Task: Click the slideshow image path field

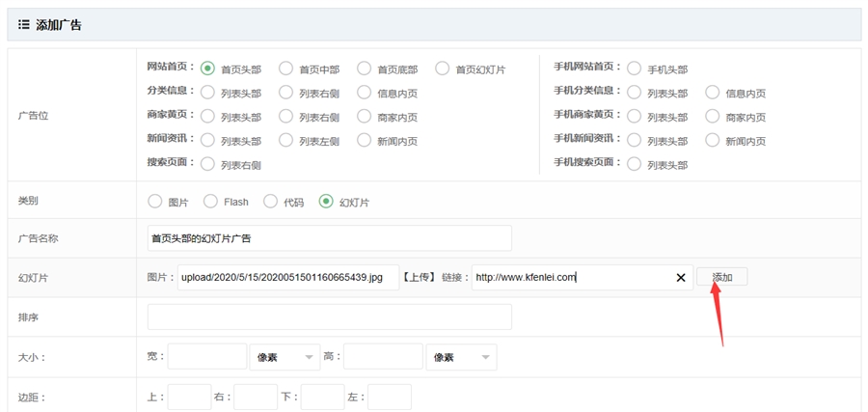Action: pyautogui.click(x=287, y=278)
